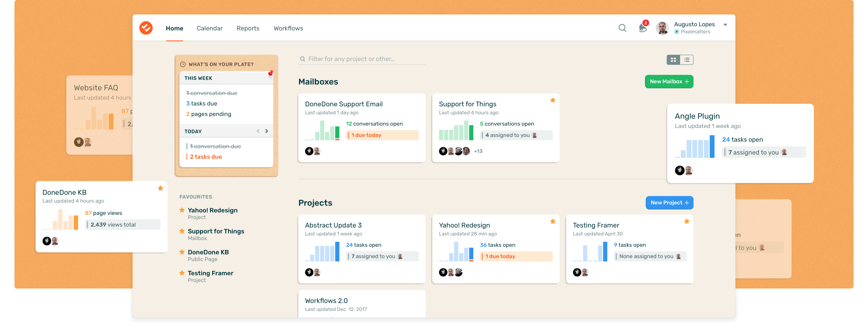Toggle the Yahoo! Redesign card star
Image resolution: width=868 pixels, height=332 pixels.
(x=553, y=221)
